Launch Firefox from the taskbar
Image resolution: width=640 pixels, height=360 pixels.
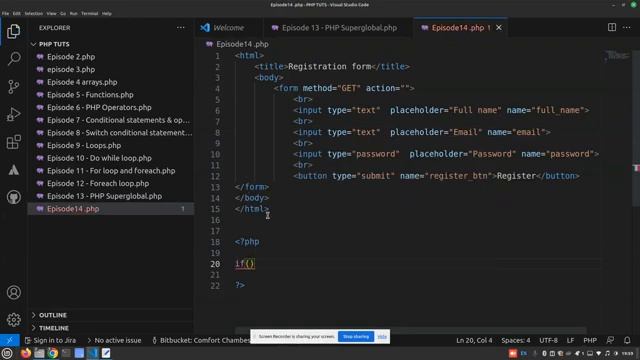click(x=26, y=353)
